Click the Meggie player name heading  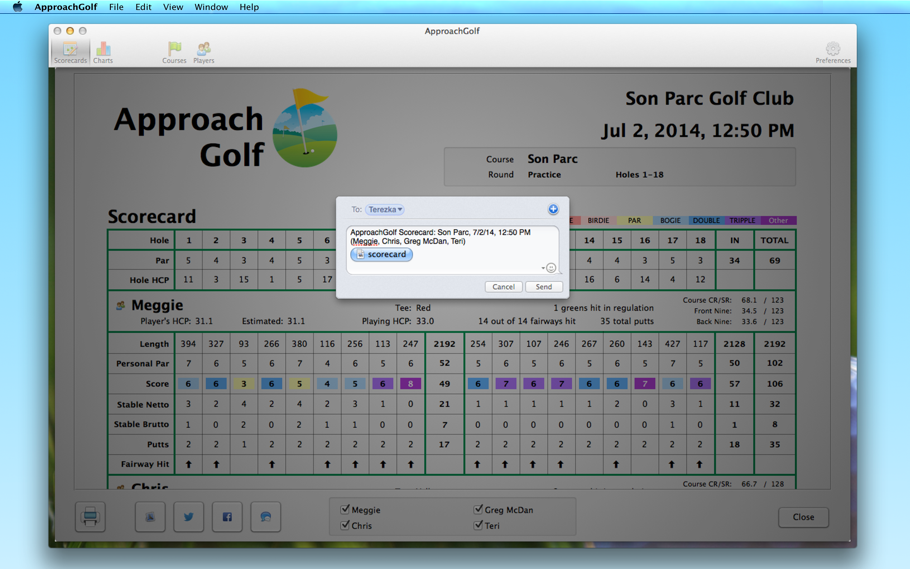tap(157, 305)
